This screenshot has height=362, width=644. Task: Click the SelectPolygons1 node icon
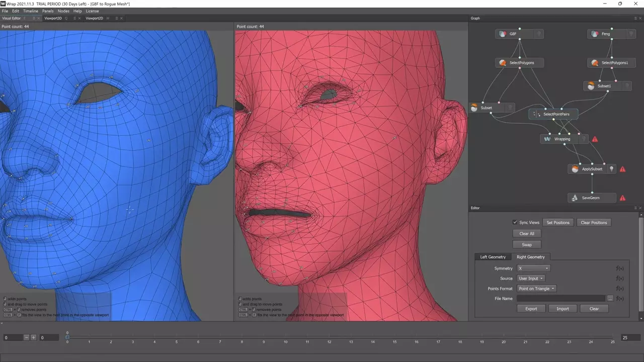tap(595, 63)
